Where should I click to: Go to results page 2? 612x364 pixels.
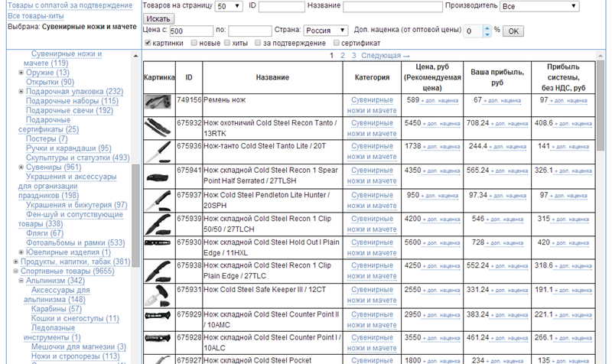(x=342, y=56)
